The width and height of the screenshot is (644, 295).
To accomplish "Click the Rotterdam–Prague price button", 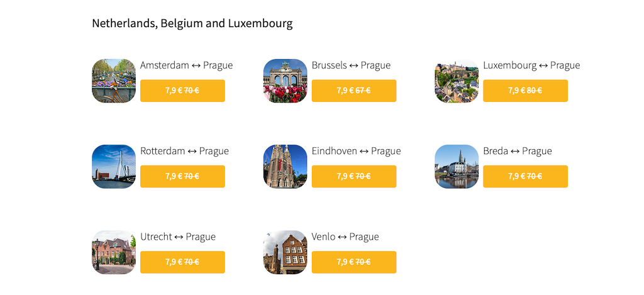I will 182,176.
